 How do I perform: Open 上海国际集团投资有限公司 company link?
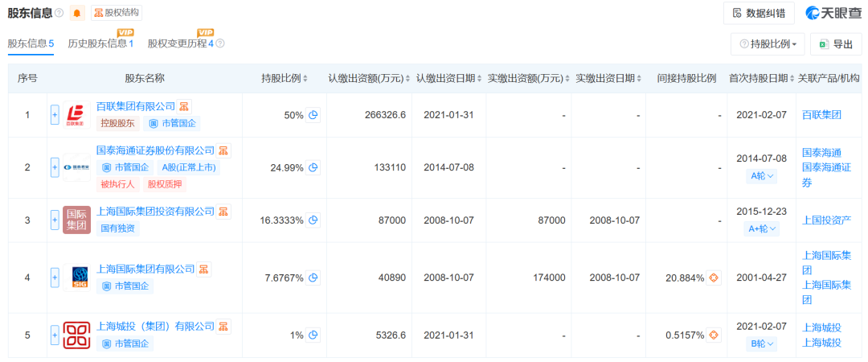pos(156,212)
